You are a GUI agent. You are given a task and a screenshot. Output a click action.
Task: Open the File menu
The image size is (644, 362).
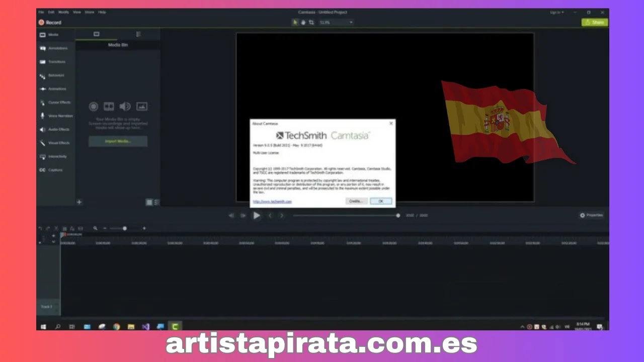pos(41,12)
